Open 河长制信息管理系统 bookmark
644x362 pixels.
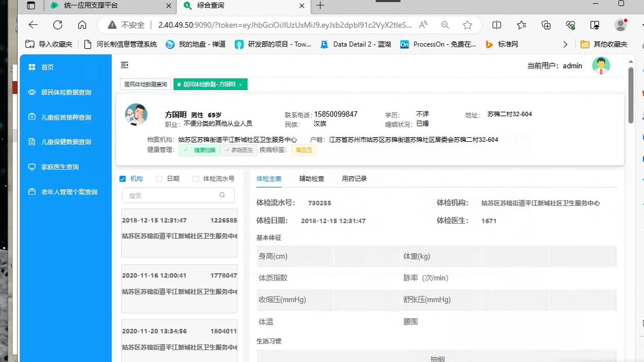pos(121,44)
